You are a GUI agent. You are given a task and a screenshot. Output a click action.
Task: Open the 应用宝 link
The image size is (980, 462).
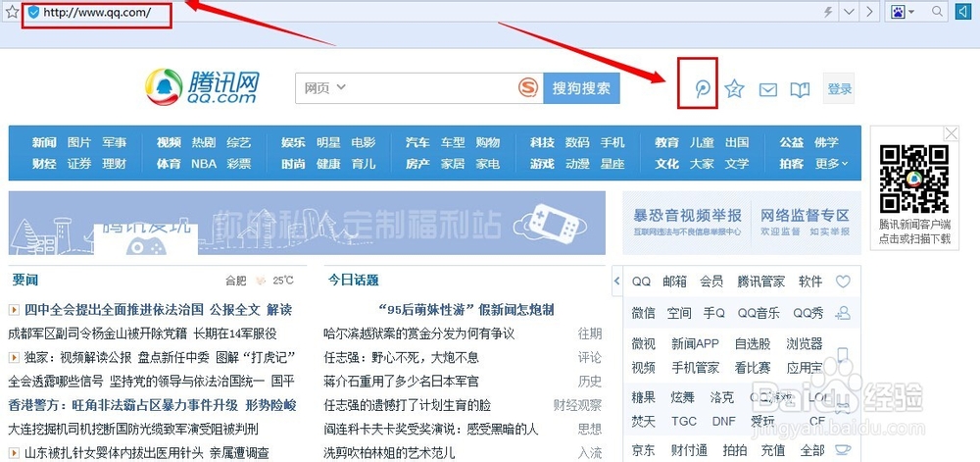pyautogui.click(x=805, y=368)
